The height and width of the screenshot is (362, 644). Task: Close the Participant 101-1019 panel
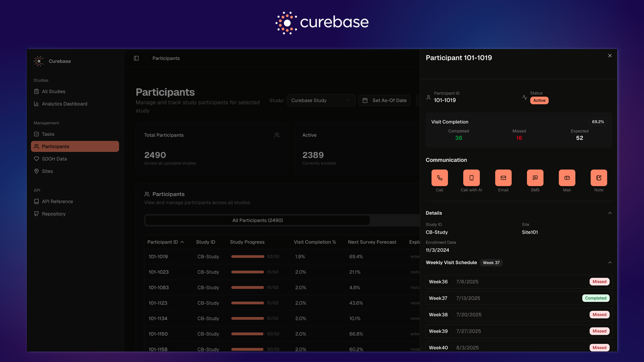point(610,56)
